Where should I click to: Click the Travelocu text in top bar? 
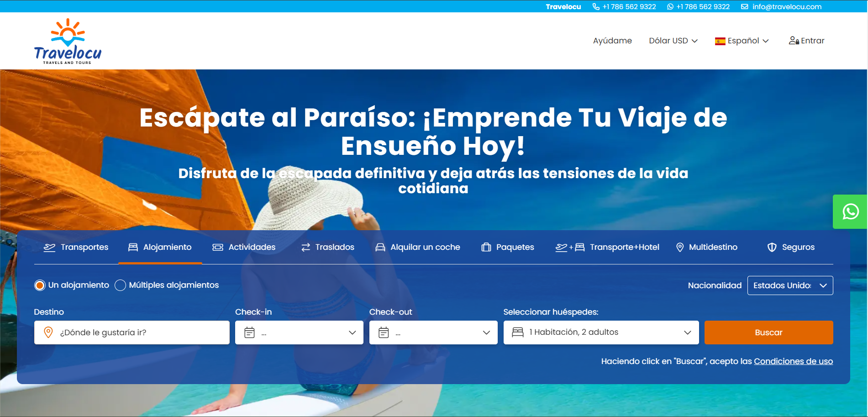(563, 6)
